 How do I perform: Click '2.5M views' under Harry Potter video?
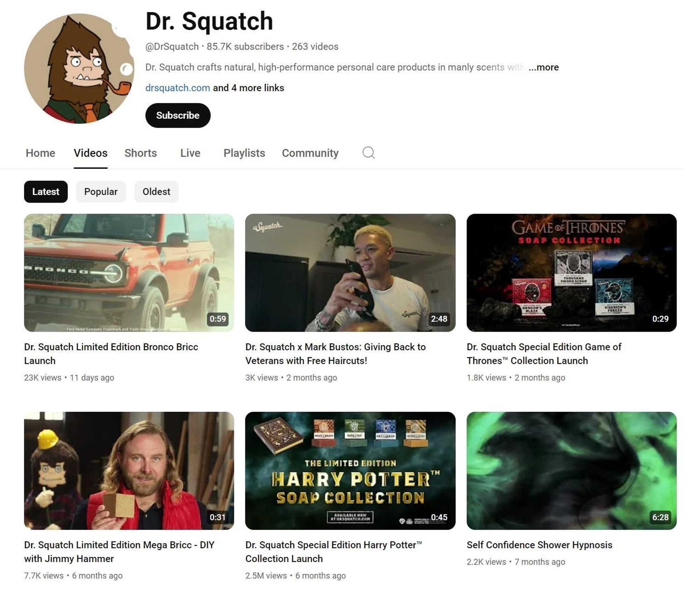266,576
